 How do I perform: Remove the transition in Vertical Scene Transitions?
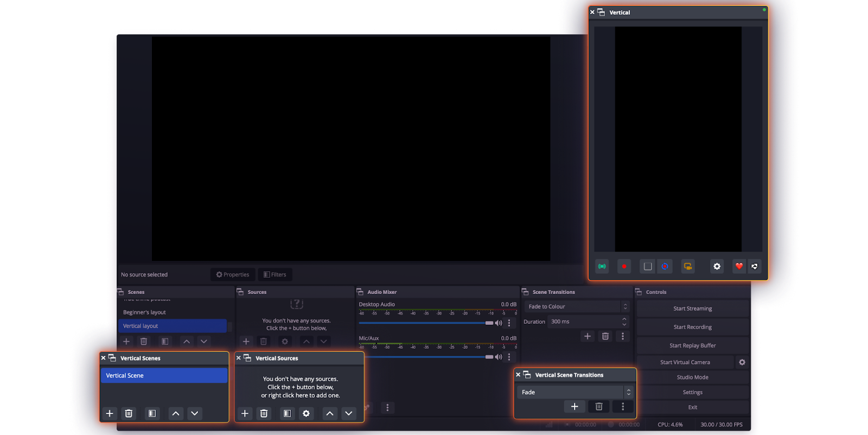[x=599, y=406]
